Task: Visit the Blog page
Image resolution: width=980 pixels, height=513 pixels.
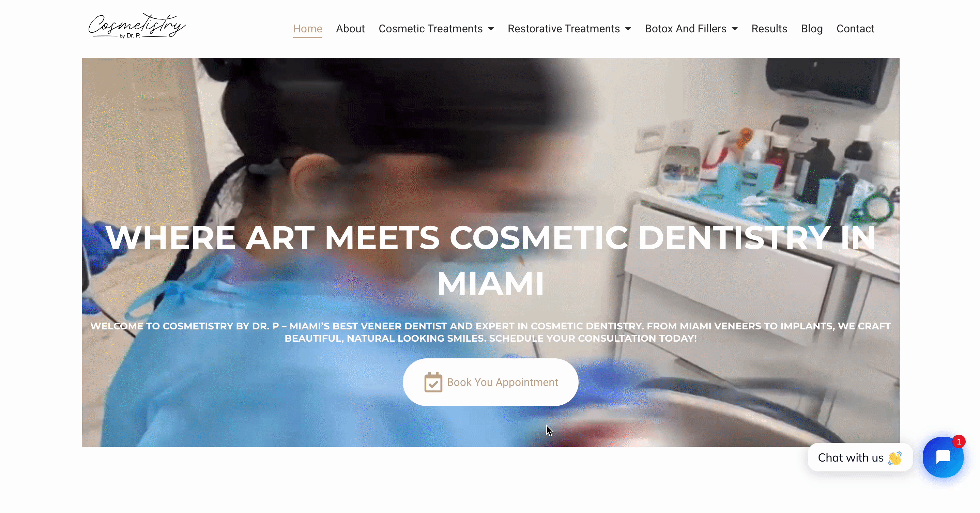Action: click(812, 29)
